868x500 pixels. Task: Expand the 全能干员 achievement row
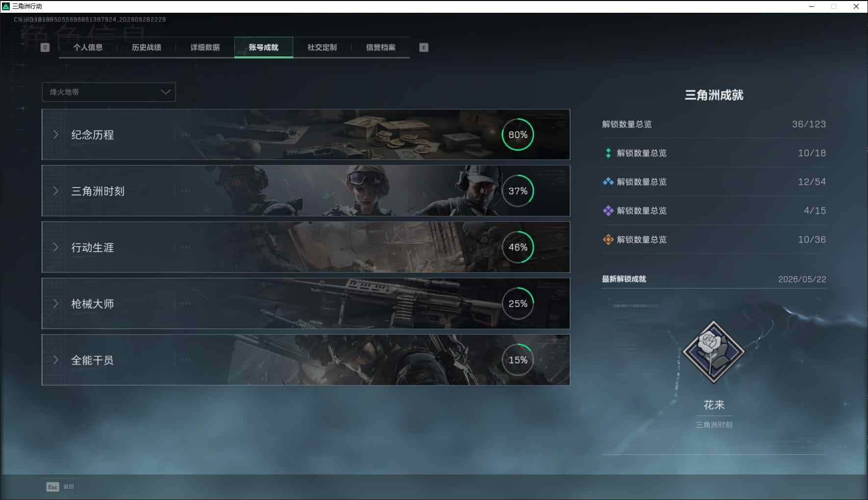306,360
